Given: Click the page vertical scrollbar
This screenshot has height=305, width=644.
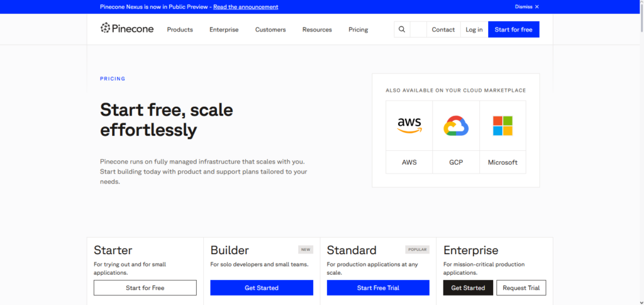Looking at the screenshot, I should tap(641, 18).
